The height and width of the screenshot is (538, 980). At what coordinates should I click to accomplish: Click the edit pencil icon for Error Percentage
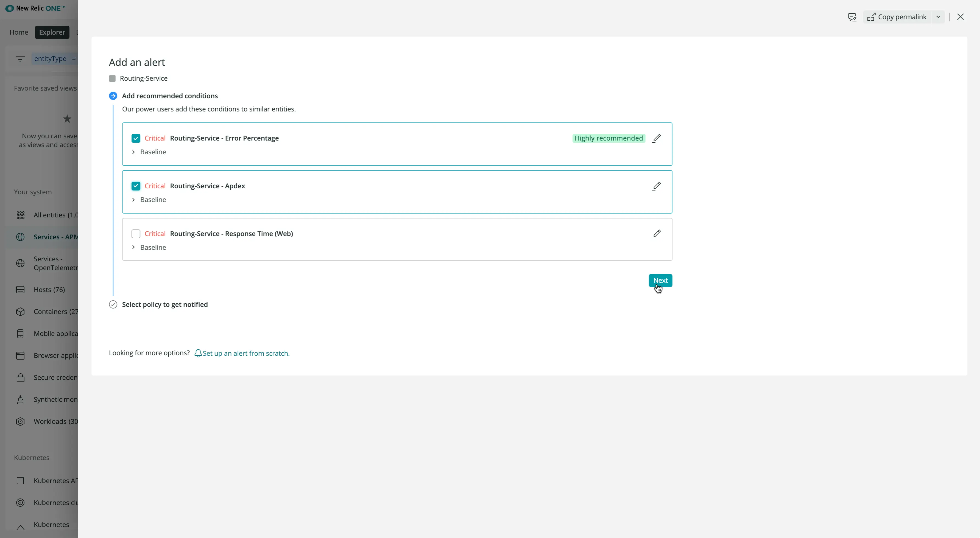coord(657,138)
